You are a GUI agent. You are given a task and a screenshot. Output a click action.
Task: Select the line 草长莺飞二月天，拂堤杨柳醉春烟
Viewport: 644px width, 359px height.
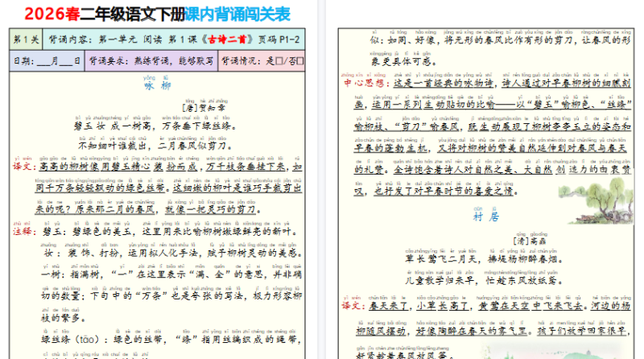tap(485, 259)
